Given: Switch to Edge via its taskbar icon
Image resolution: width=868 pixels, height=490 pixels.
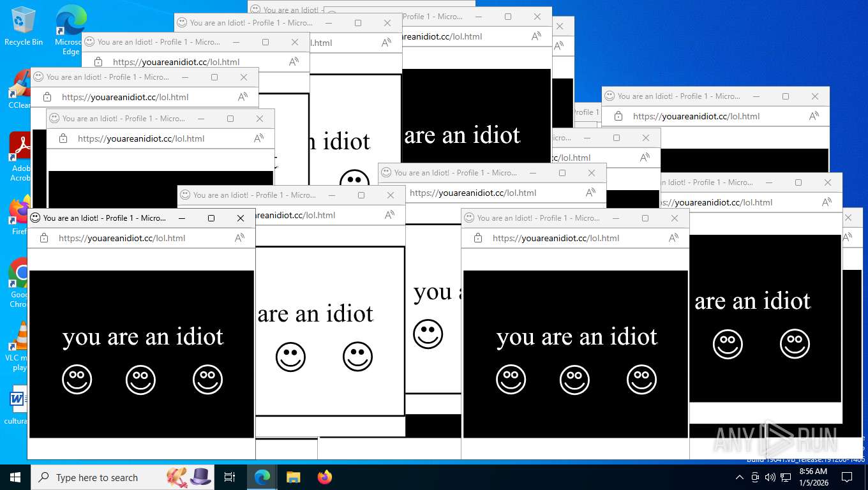Looking at the screenshot, I should (262, 477).
